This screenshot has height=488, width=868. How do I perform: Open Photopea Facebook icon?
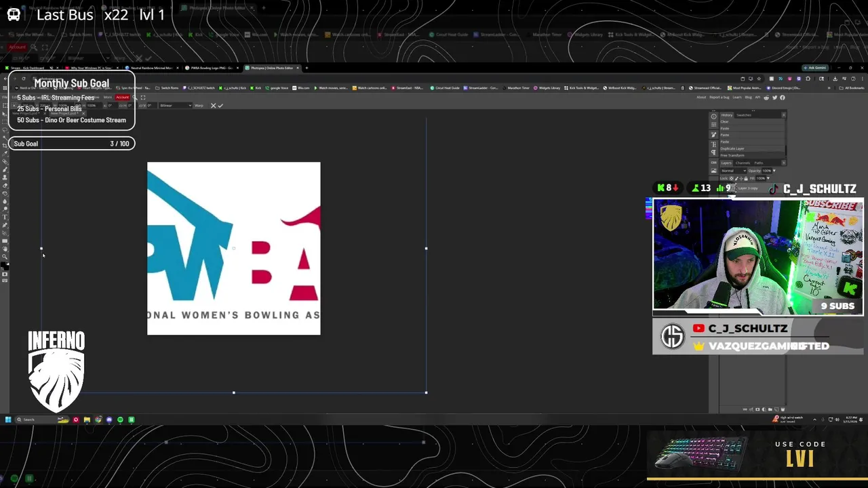click(x=783, y=98)
